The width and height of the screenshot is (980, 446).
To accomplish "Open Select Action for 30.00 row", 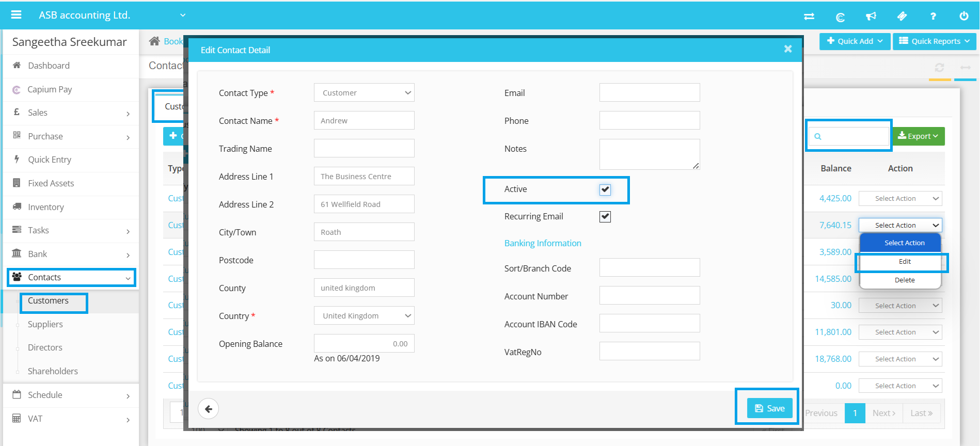I will (x=900, y=306).
